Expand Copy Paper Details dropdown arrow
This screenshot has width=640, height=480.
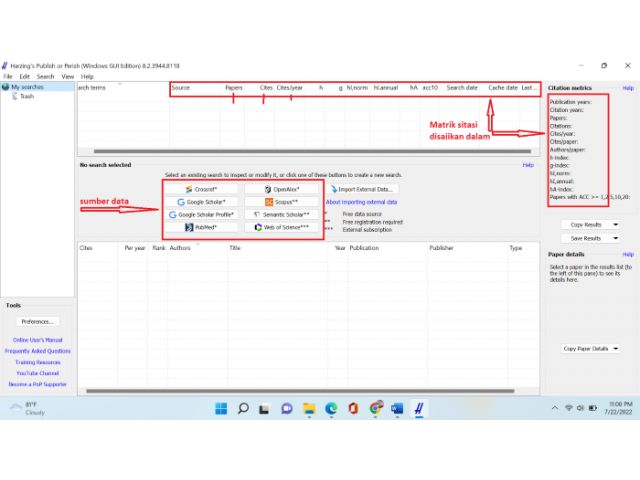tap(616, 349)
